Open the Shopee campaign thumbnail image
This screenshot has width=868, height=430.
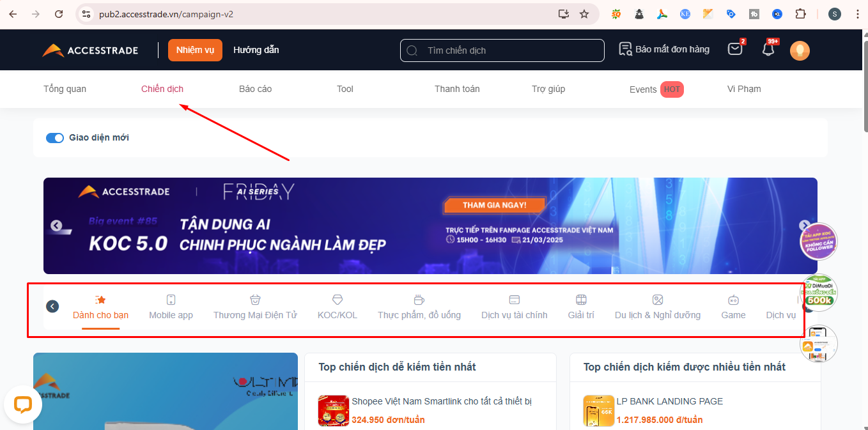334,411
